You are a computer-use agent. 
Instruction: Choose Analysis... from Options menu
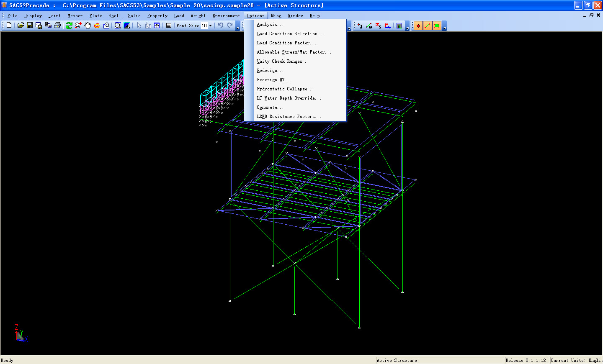[x=296, y=25]
